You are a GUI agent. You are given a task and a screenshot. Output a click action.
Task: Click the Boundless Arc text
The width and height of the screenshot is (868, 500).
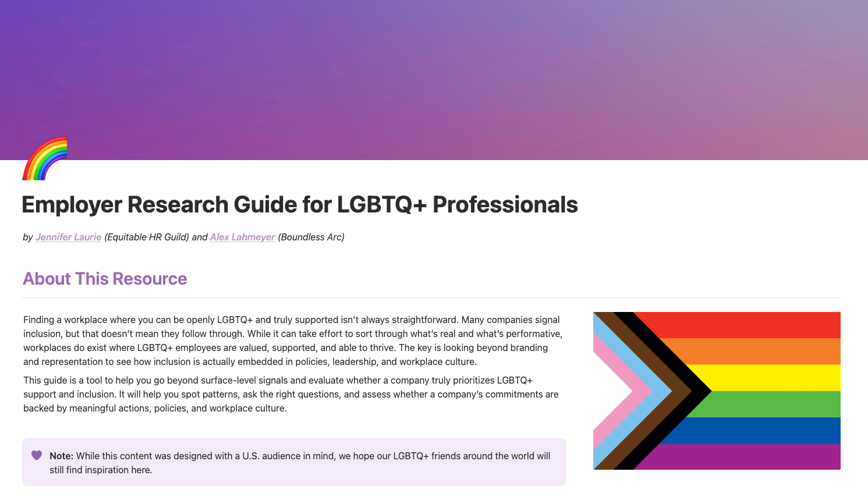[x=310, y=237]
